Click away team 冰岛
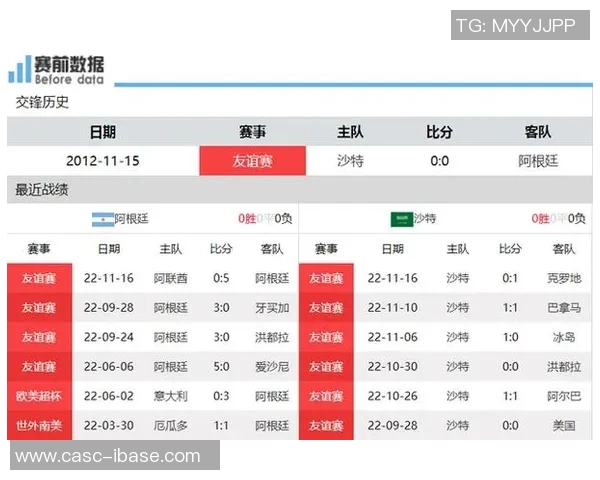This screenshot has width=600, height=480. (564, 337)
